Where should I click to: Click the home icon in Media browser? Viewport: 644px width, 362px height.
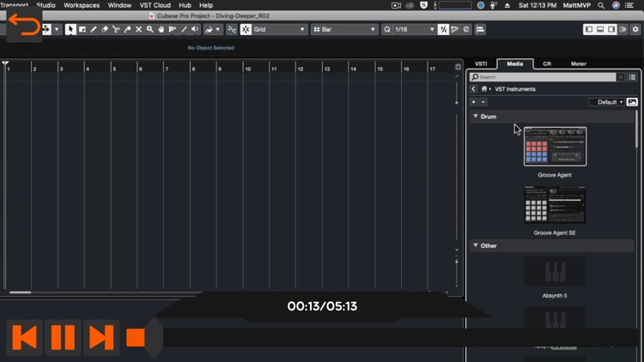[484, 89]
